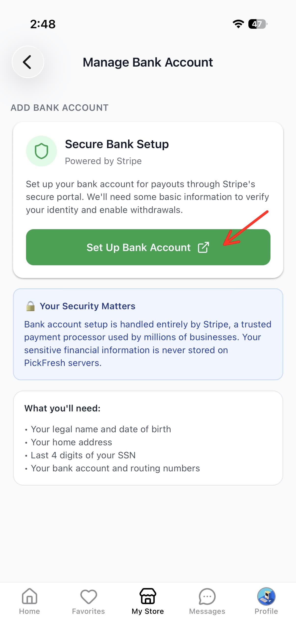This screenshot has height=644, width=296.
Task: Tap the back chevron to return
Action: (x=27, y=62)
